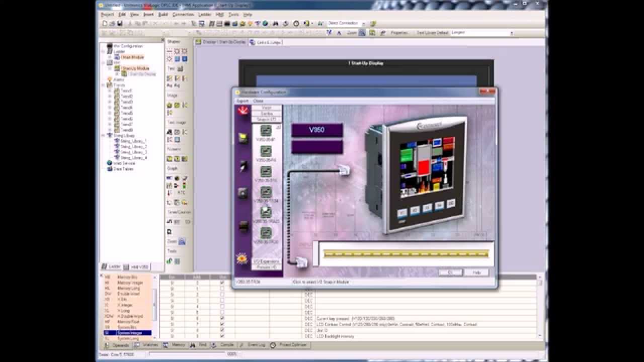Click the yellow DIN rail expansion strip
The height and width of the screenshot is (362, 644).
pyautogui.click(x=406, y=254)
